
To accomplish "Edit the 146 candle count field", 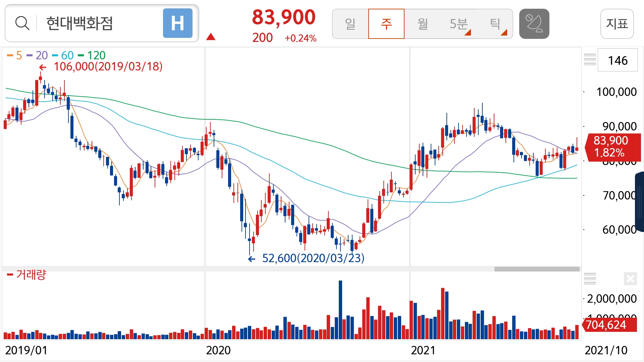I will coord(618,60).
